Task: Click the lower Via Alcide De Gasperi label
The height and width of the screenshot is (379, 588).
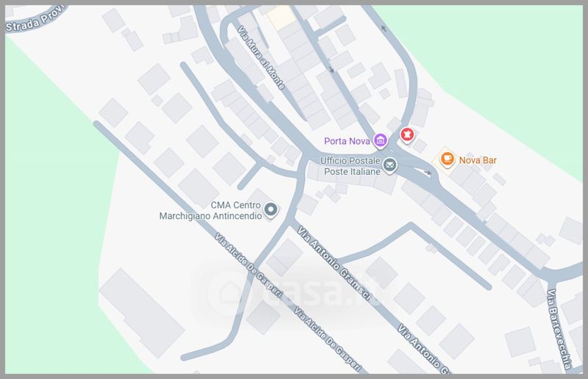Action: pyautogui.click(x=326, y=338)
